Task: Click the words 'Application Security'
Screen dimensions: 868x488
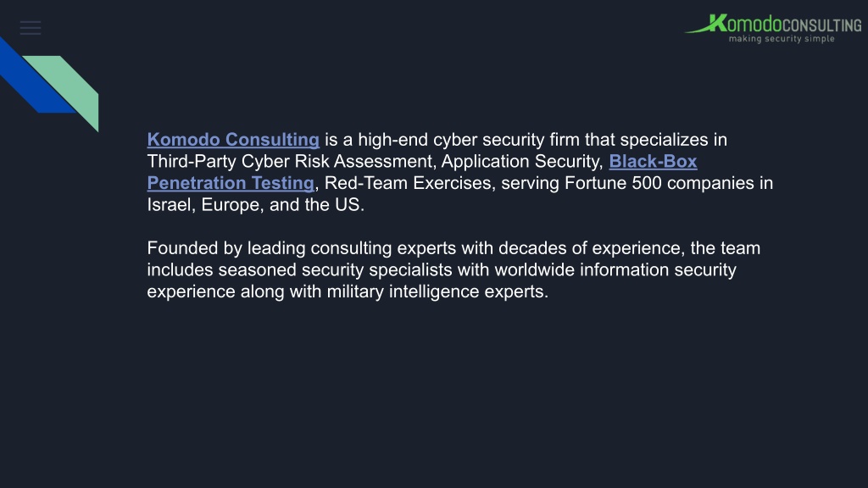Action: point(520,161)
